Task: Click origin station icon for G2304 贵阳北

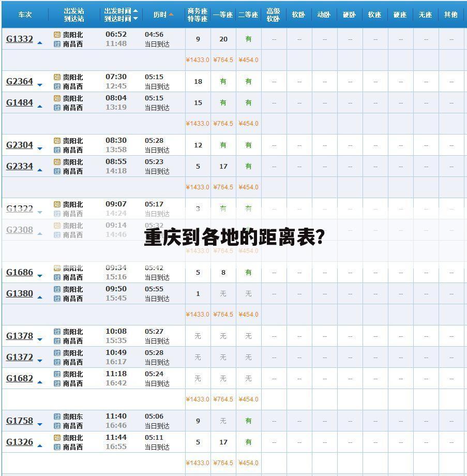Action: 57,141
